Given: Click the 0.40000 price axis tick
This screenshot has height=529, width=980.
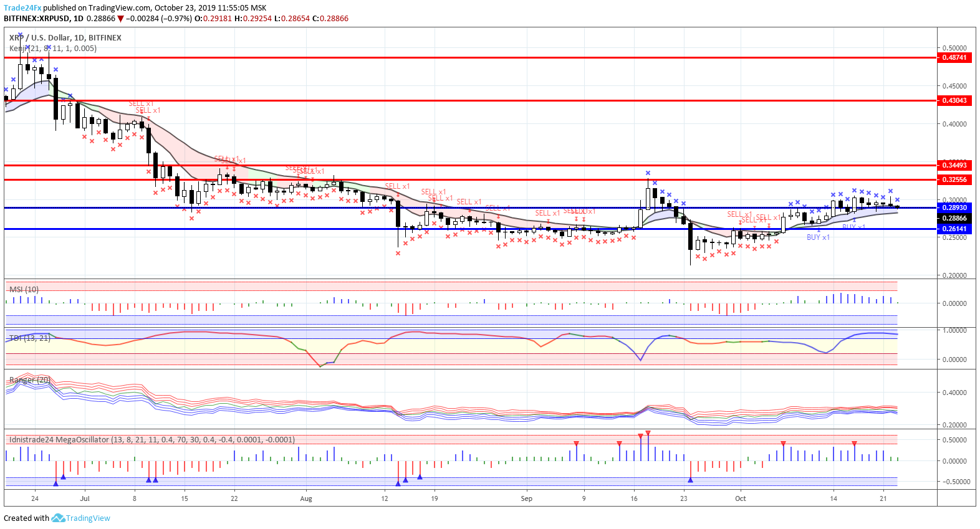Looking at the screenshot, I should pyautogui.click(x=954, y=124).
